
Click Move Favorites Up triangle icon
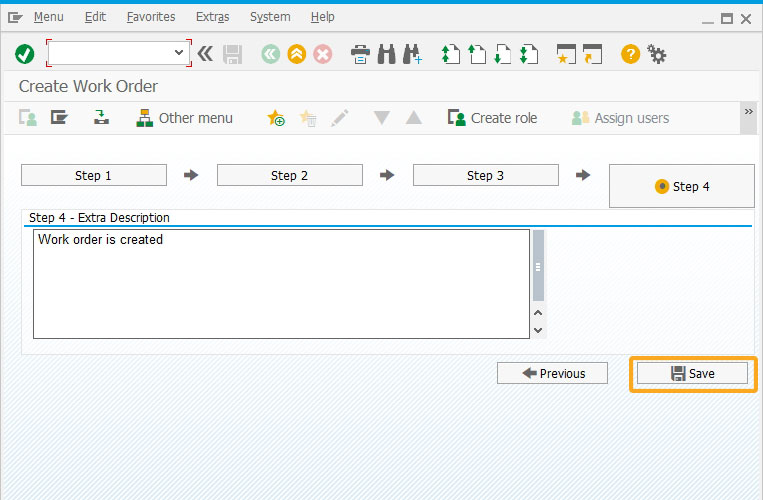point(414,118)
